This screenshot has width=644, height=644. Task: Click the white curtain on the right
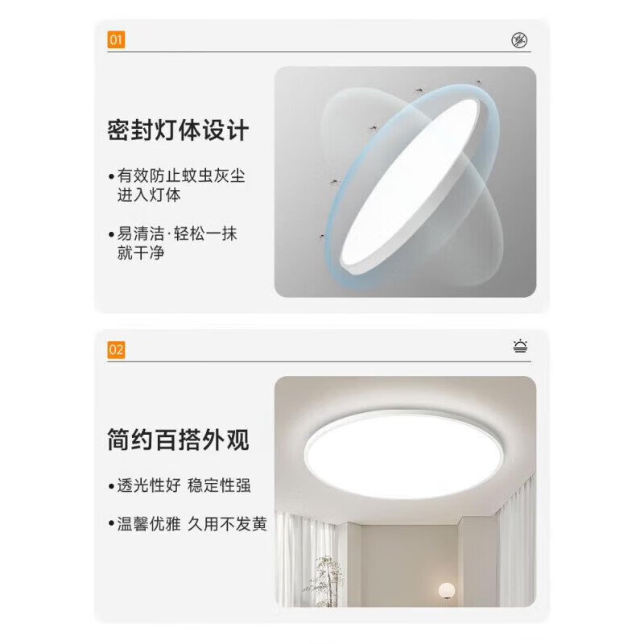[x=516, y=540]
